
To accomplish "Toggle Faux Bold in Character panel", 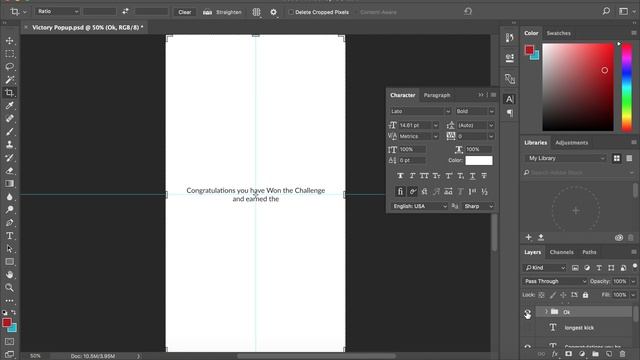I will tap(400, 176).
